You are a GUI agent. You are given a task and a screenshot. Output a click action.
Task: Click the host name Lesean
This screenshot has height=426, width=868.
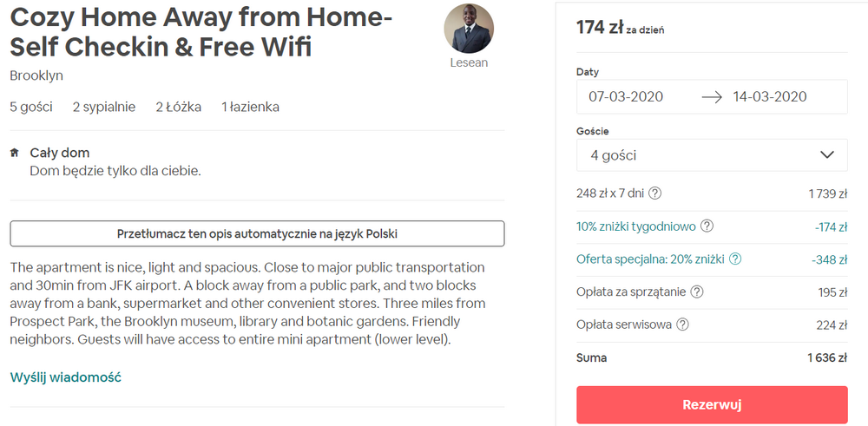click(x=469, y=62)
